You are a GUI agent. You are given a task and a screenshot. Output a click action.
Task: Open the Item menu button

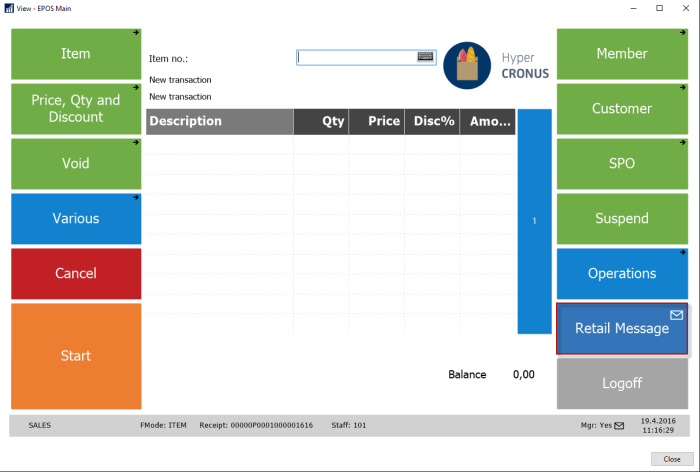point(76,54)
